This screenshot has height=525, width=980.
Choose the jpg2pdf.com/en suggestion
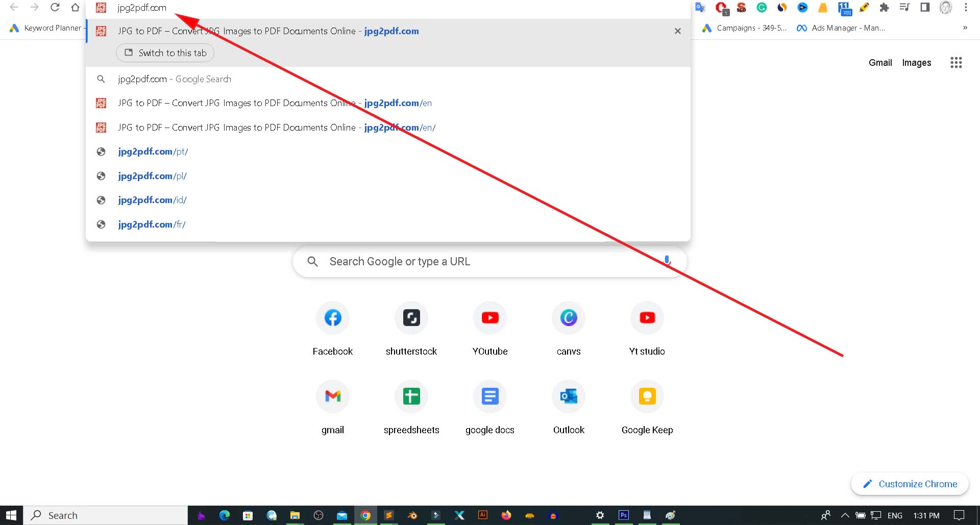pyautogui.click(x=388, y=103)
